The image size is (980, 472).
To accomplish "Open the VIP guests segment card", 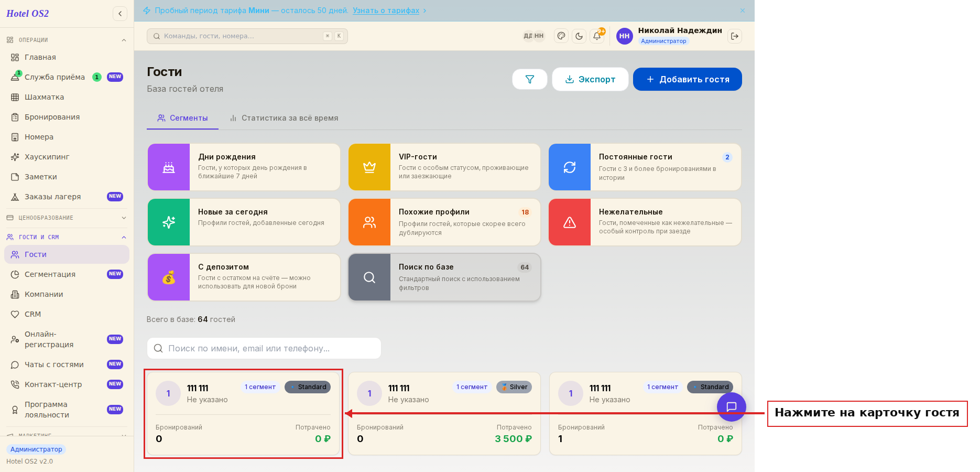I will (x=444, y=167).
